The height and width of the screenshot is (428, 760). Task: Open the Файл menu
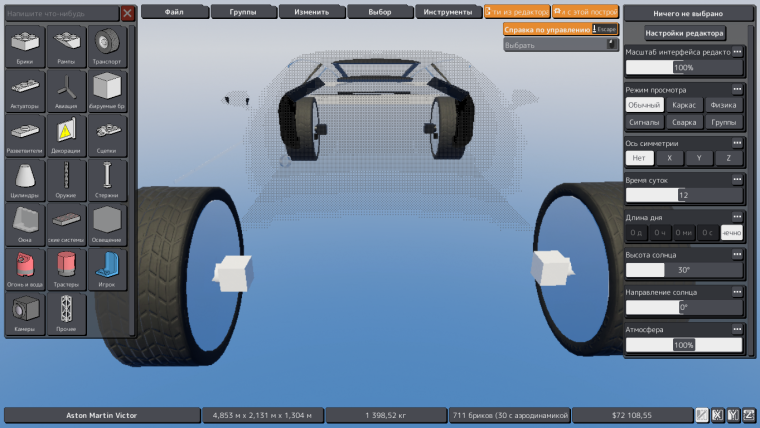pos(174,12)
